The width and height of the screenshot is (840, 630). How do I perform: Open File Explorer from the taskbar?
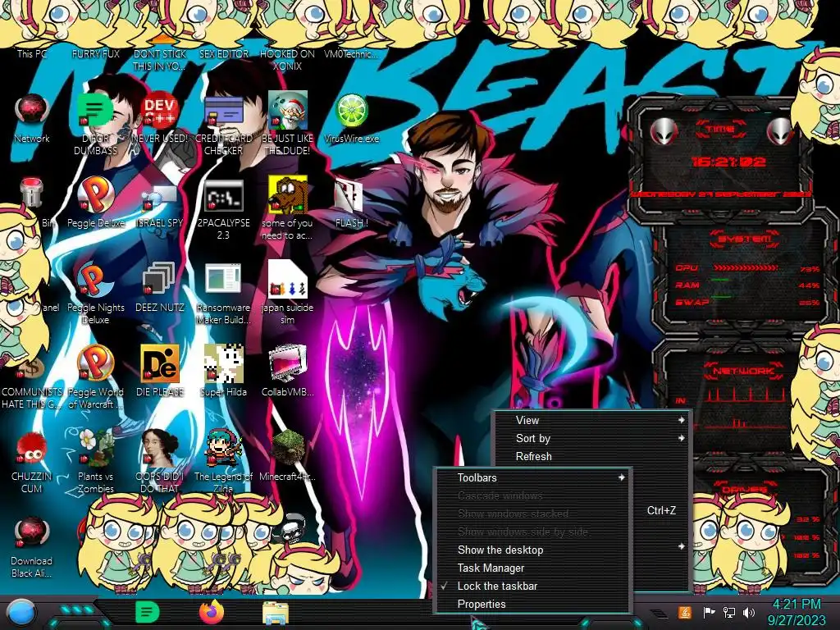coord(276,614)
